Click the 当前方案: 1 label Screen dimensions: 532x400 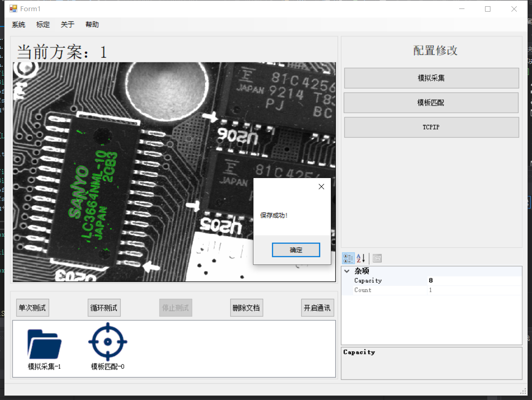click(x=62, y=52)
